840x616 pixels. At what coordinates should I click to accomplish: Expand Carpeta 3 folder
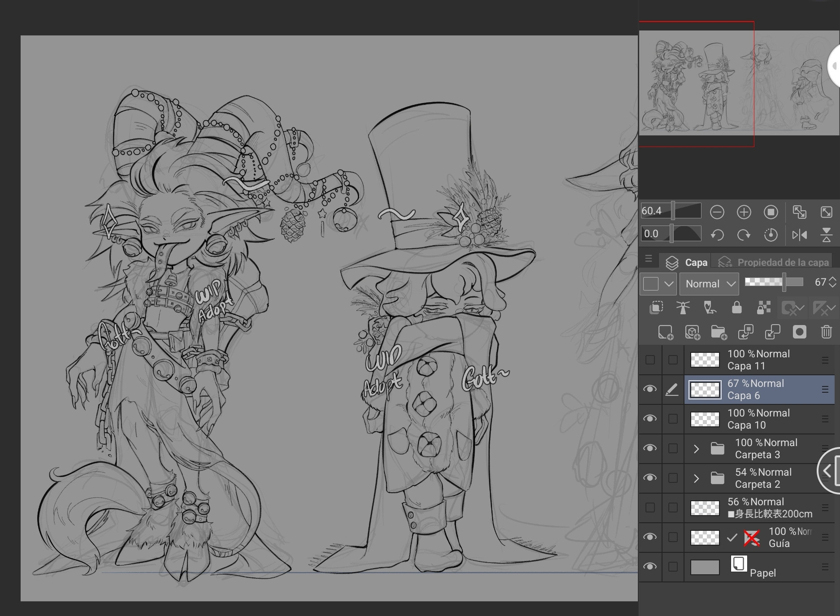696,449
